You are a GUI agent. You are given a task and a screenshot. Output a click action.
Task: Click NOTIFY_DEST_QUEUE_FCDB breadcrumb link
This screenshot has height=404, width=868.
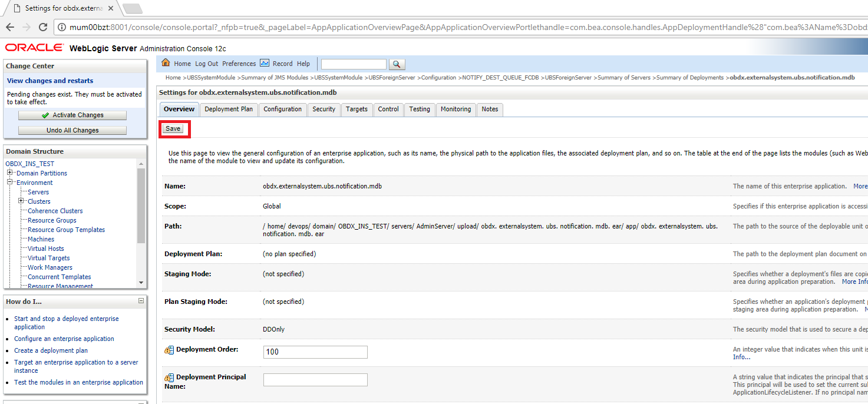pyautogui.click(x=500, y=78)
